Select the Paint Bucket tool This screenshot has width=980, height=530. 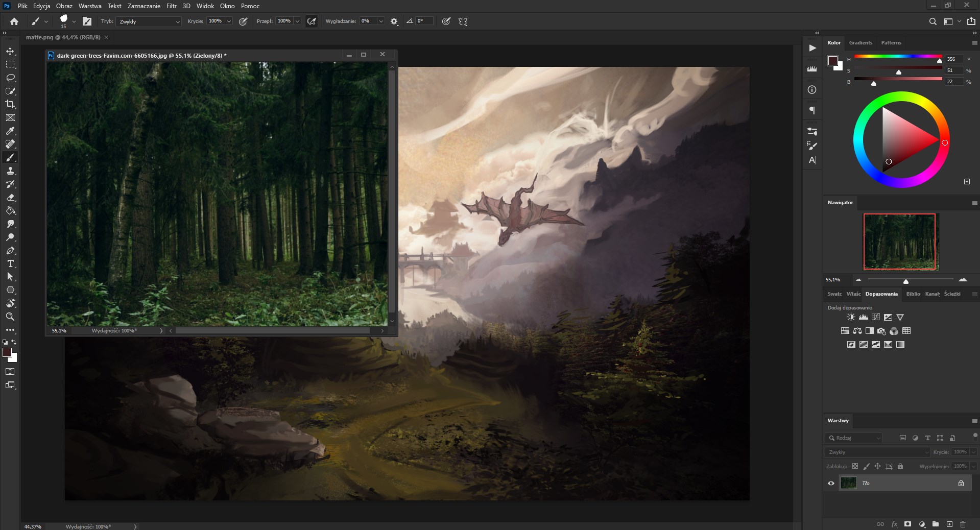tap(10, 210)
